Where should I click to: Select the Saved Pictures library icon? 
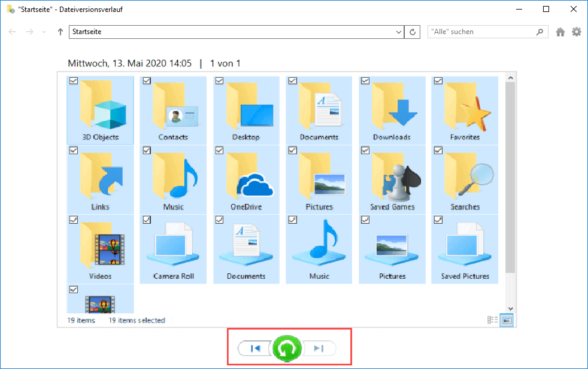465,245
